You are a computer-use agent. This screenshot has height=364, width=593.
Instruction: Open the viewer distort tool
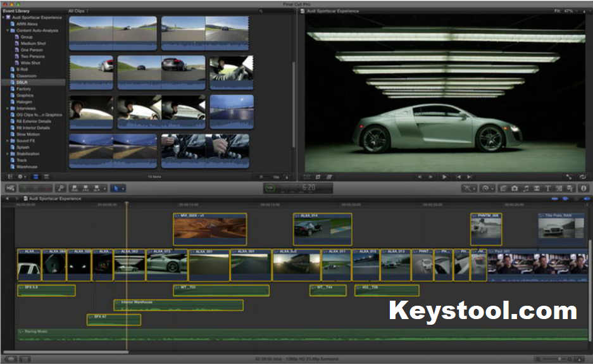(329, 177)
